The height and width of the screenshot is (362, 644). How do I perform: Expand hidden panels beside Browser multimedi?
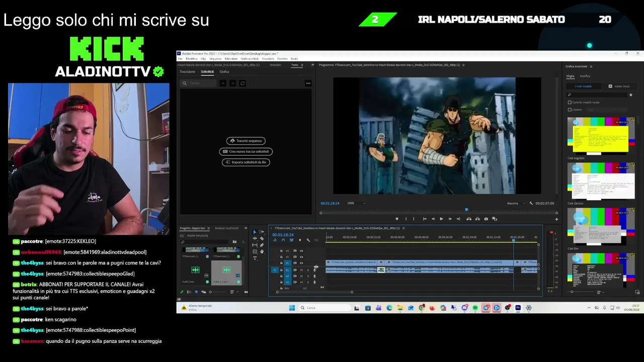click(x=246, y=228)
